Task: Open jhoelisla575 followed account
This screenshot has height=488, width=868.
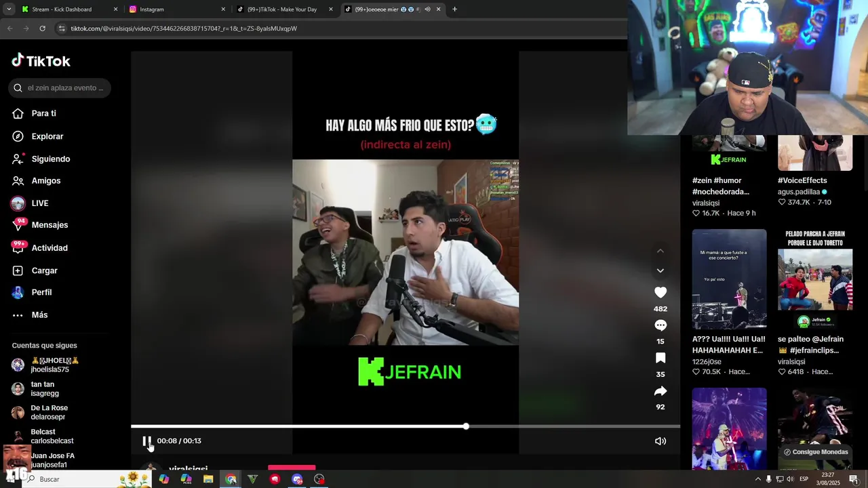Action: click(46, 365)
